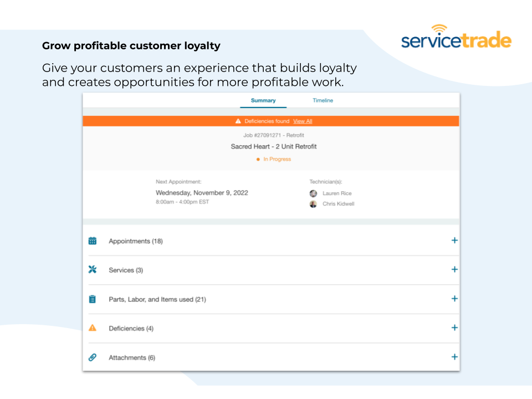Viewport: 532px width, 399px height.
Task: Click the Parts, Labor clipboard icon
Action: pos(93,299)
